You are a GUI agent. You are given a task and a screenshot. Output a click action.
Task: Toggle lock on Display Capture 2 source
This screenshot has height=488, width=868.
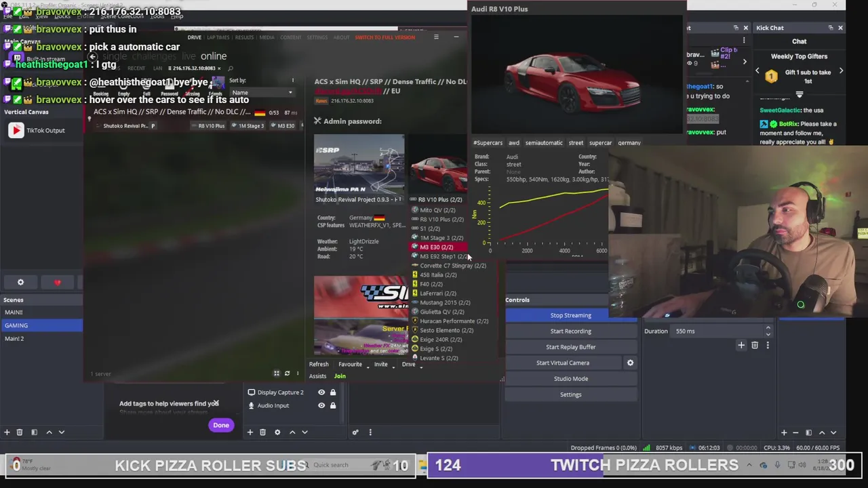(x=332, y=392)
